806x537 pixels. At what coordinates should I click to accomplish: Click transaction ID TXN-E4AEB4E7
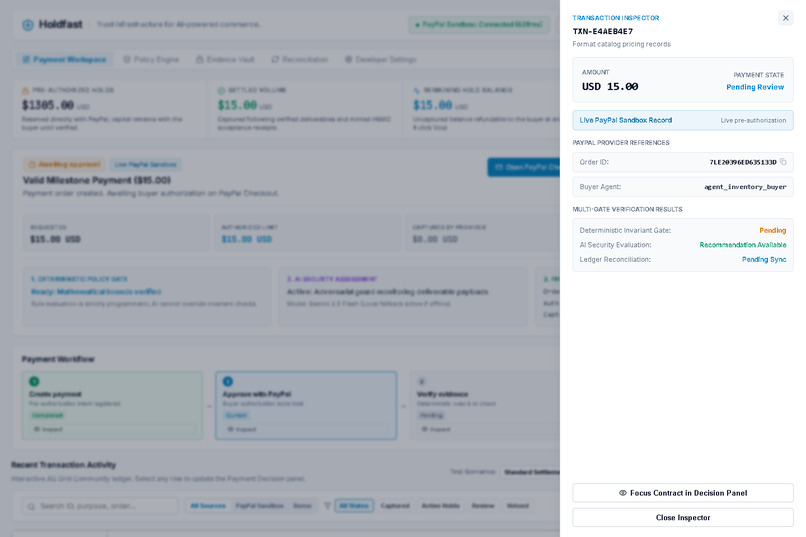(x=602, y=31)
